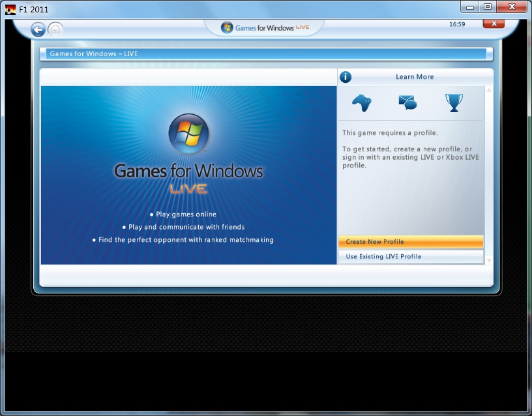Click the Games for Windows LIVE logo header
532x416 pixels.
(x=265, y=27)
